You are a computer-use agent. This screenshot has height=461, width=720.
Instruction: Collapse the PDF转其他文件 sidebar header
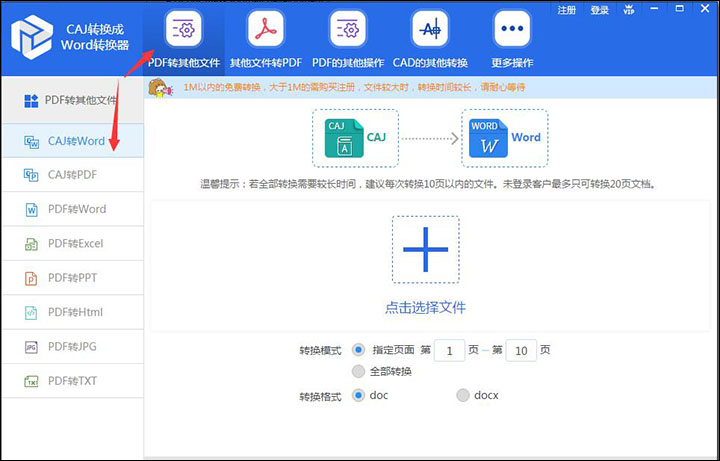tap(73, 100)
